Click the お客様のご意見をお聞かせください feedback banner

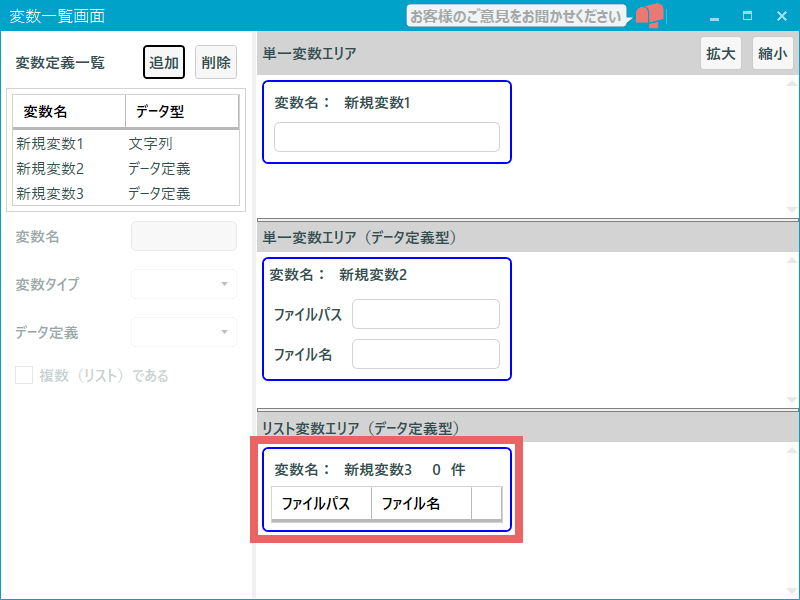coord(516,16)
